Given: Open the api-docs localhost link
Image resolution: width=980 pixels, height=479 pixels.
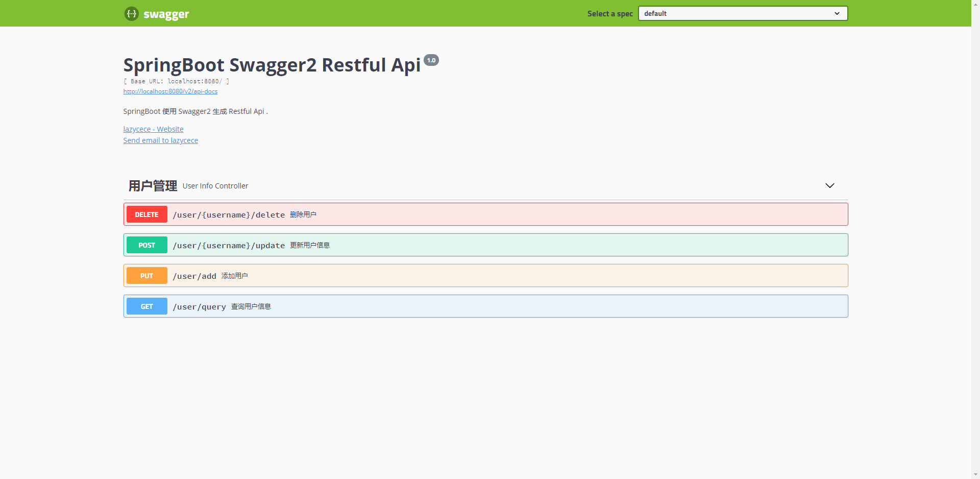Looking at the screenshot, I should point(170,91).
